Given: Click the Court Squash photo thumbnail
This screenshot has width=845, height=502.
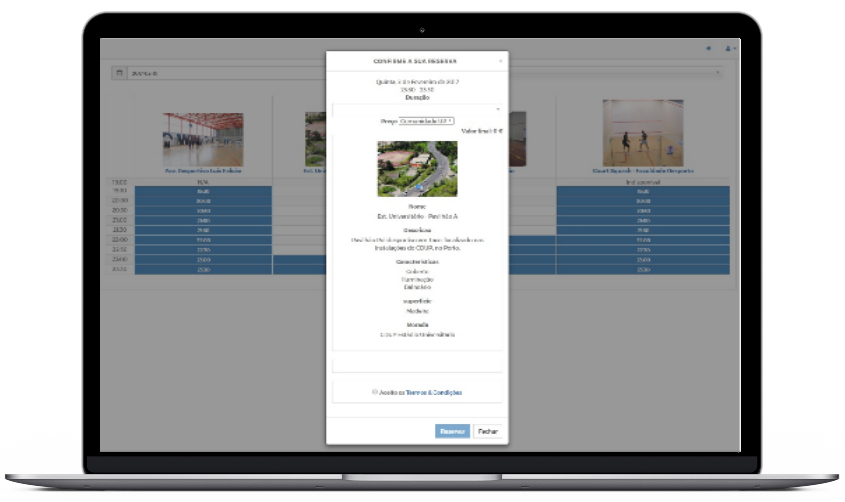Looking at the screenshot, I should point(636,133).
